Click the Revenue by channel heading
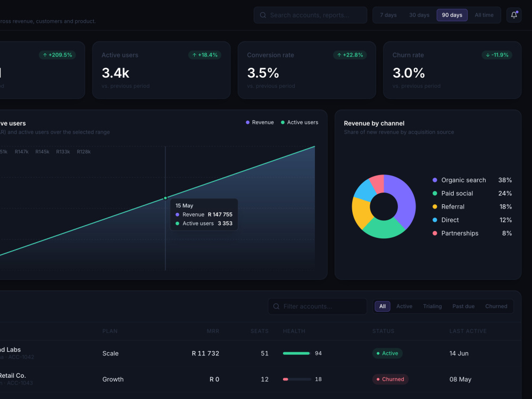Screen dimensions: 532x399 374,123
